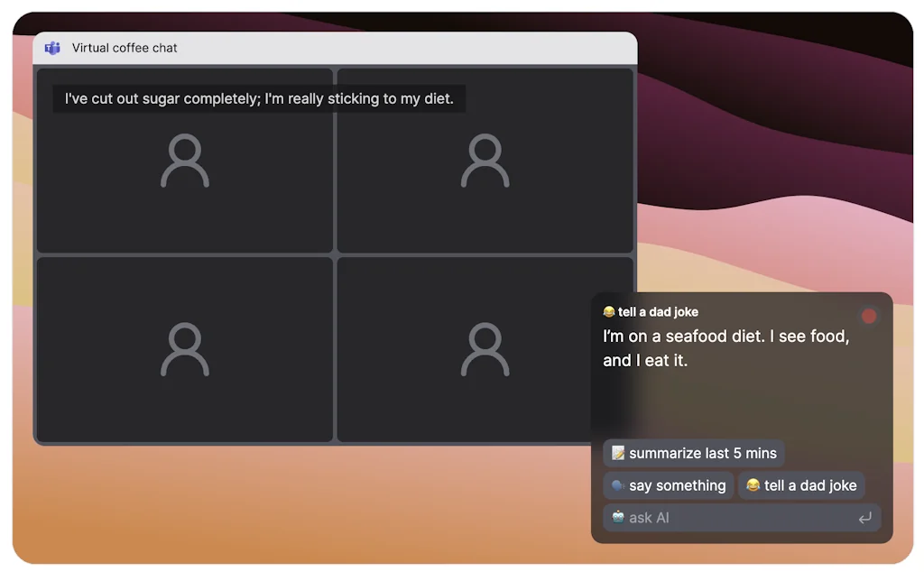The image size is (924, 572).
Task: Click the Teams logo in the title bar
Action: 52,48
